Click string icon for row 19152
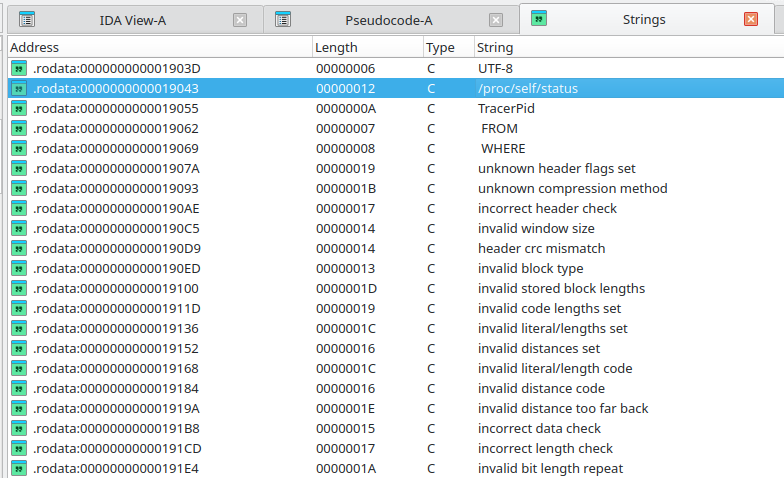The image size is (784, 478). [19, 348]
